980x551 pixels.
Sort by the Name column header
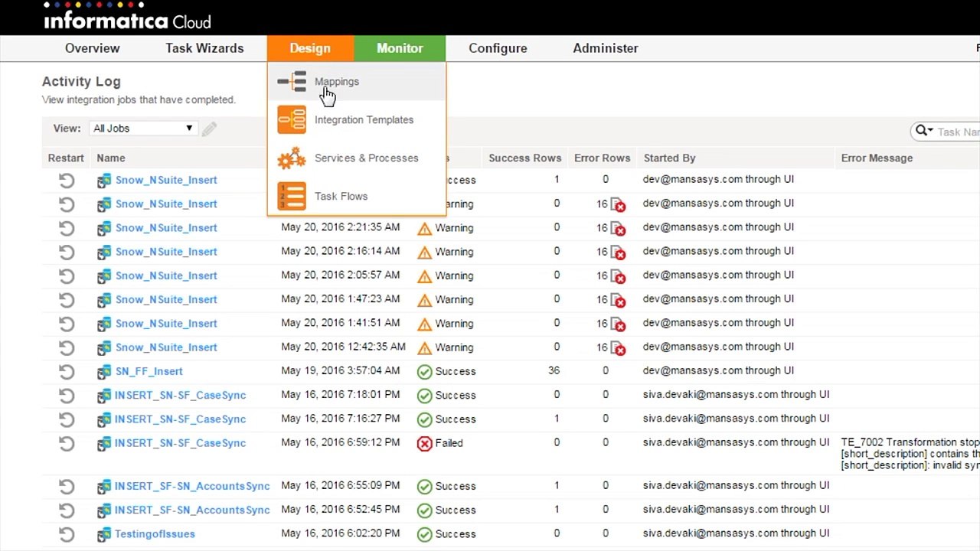[x=111, y=158]
